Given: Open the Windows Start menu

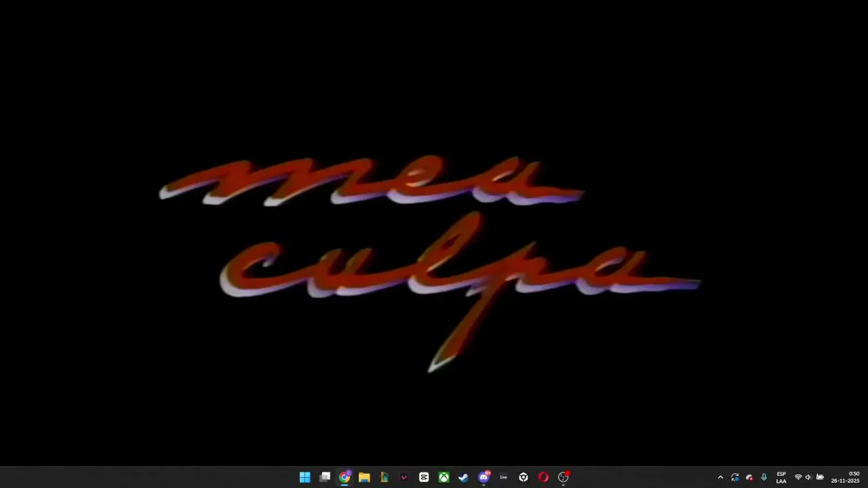Looking at the screenshot, I should point(305,477).
